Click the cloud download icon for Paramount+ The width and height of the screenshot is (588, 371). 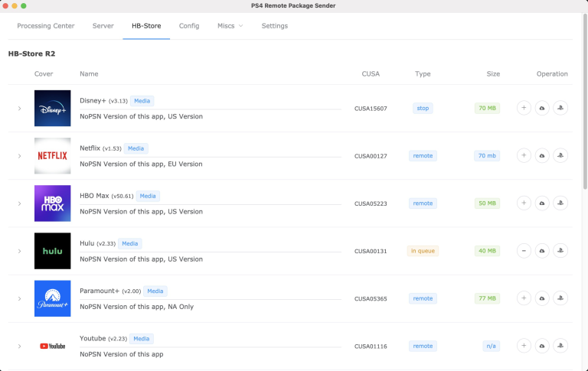[542, 298]
